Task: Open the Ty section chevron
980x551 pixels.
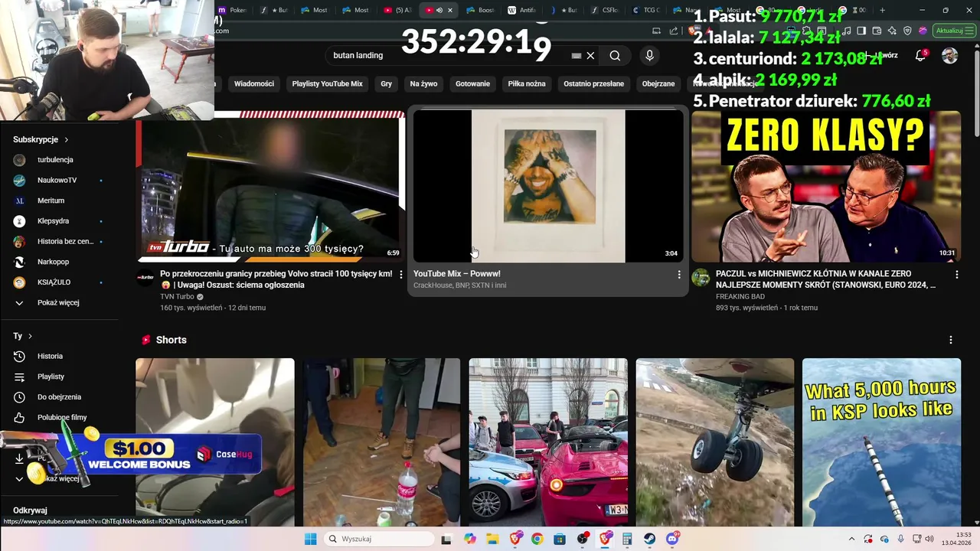Action: 30,336
